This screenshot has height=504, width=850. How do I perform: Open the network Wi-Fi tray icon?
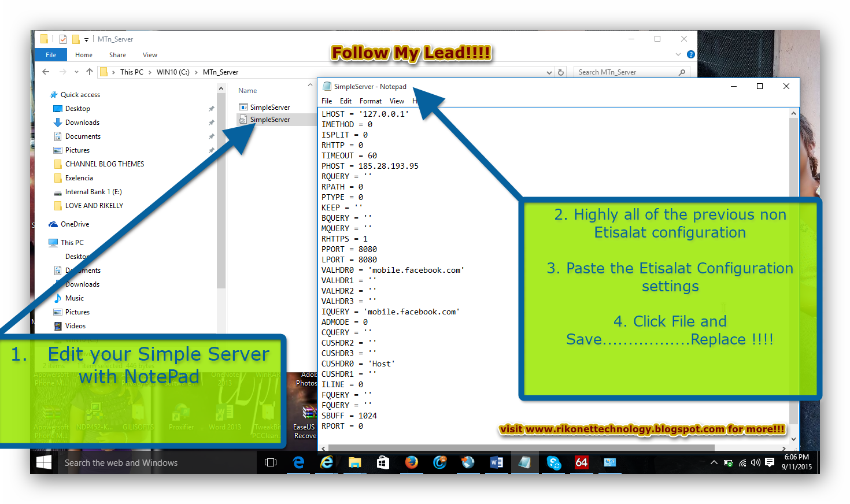tap(742, 463)
